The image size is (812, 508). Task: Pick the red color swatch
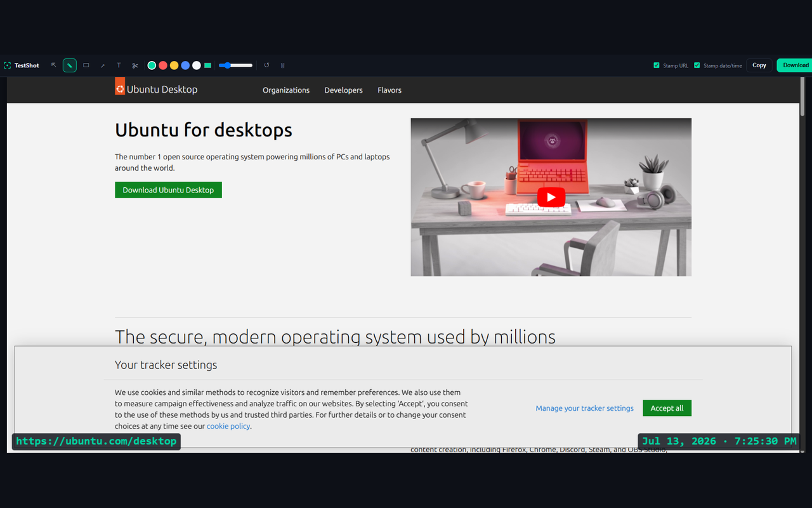(163, 65)
